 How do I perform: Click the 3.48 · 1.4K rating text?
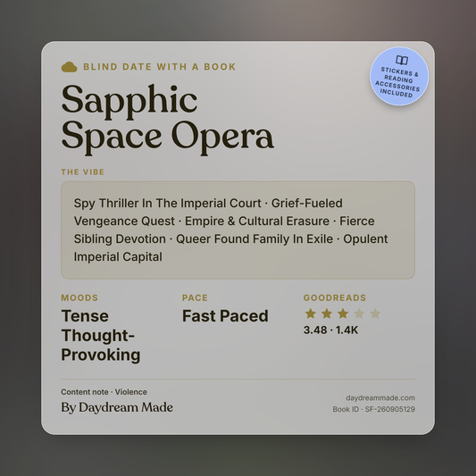(331, 330)
